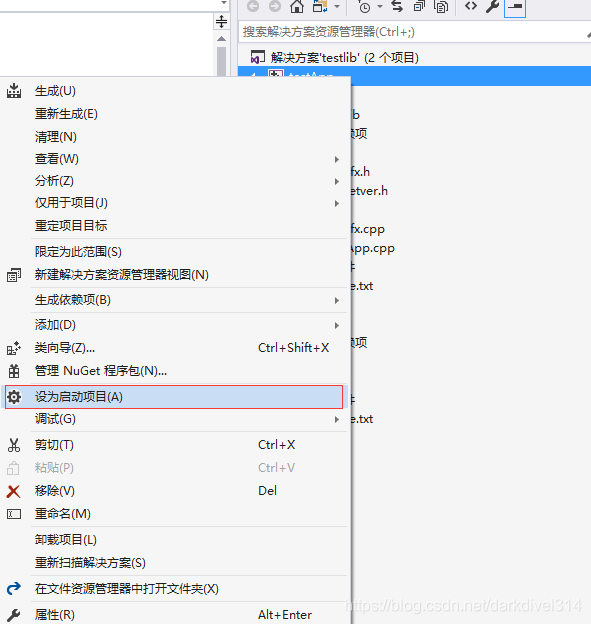This screenshot has height=624, width=591.
Task: Choose 限定为此范围(S)
Action: [175, 252]
